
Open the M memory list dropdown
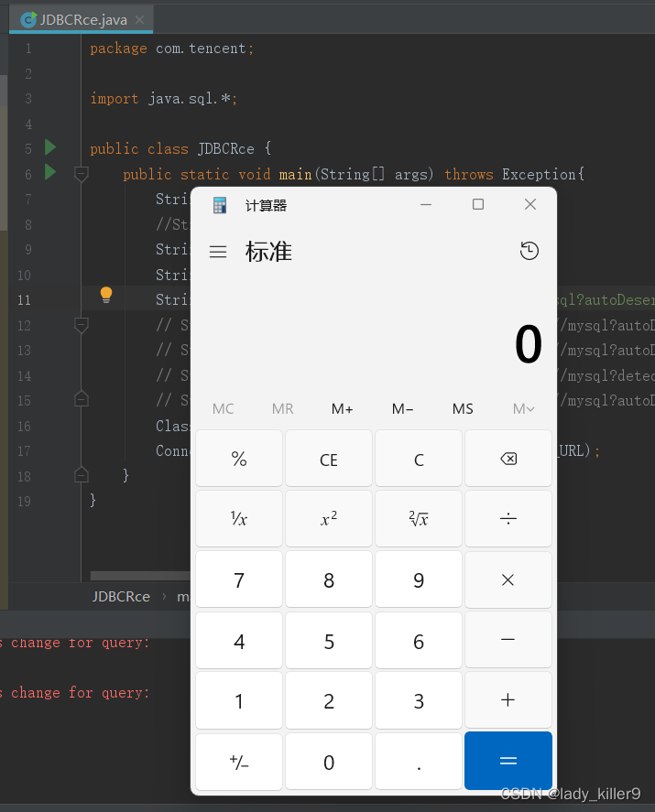(x=523, y=409)
